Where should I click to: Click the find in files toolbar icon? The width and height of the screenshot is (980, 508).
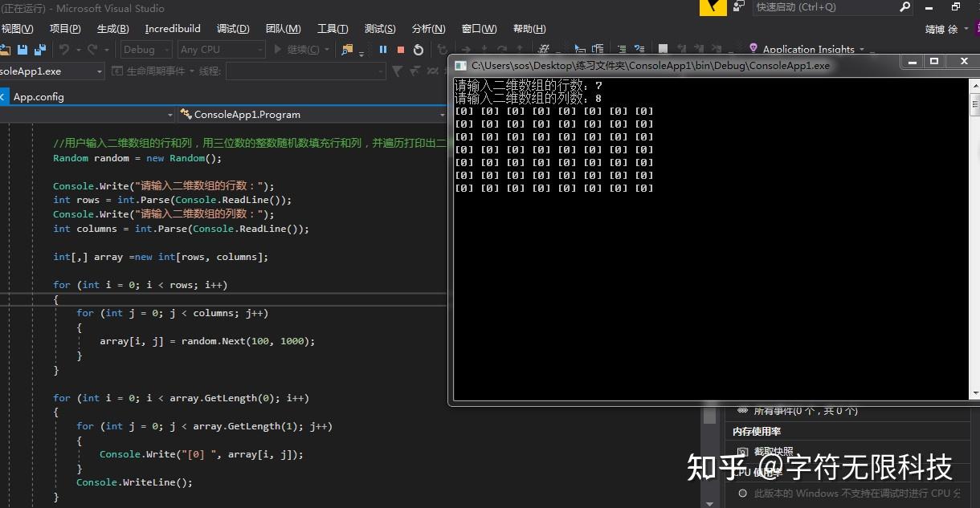click(x=347, y=50)
